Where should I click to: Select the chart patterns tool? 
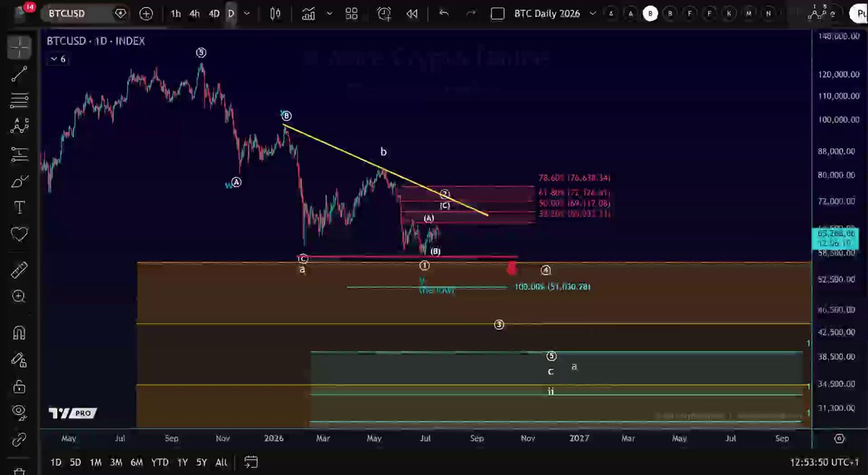(20, 127)
